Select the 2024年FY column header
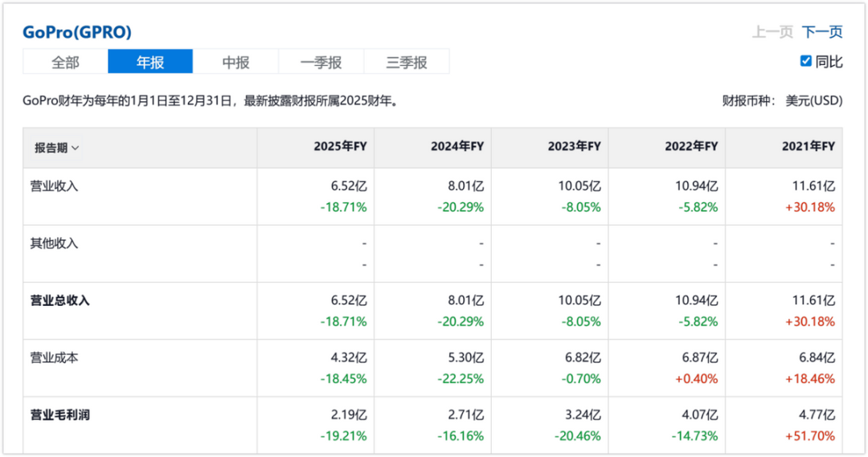This screenshot has width=868, height=457. [x=457, y=147]
